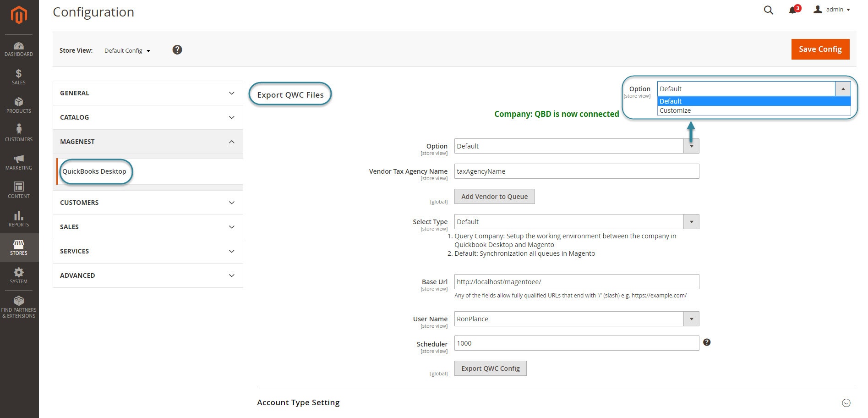Select the QuickBooks Desktop tab
The image size is (868, 418).
click(94, 171)
